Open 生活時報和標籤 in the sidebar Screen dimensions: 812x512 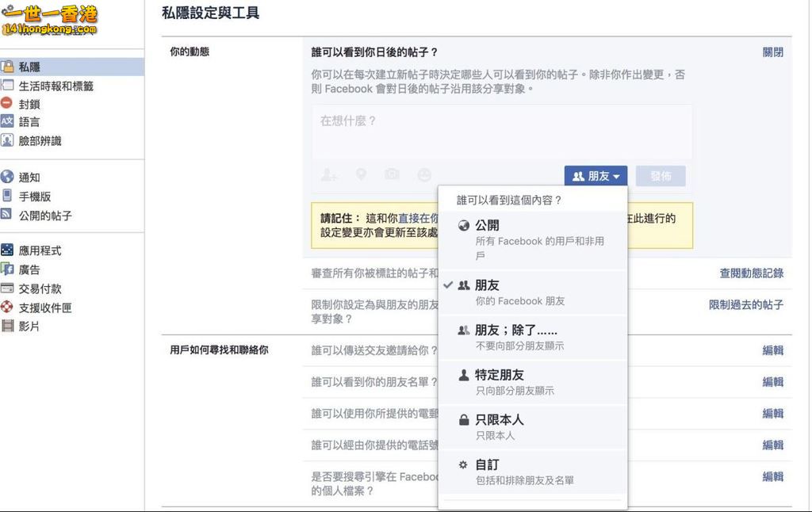tap(56, 86)
